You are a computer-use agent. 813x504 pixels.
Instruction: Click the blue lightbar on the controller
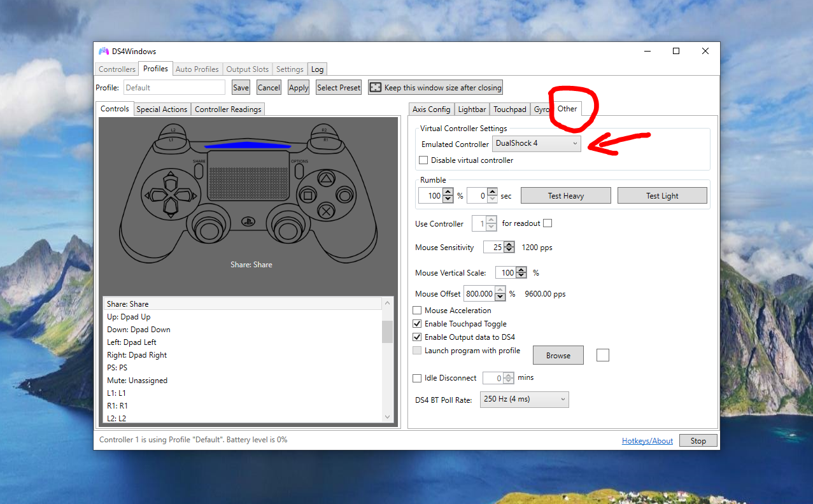tap(248, 146)
